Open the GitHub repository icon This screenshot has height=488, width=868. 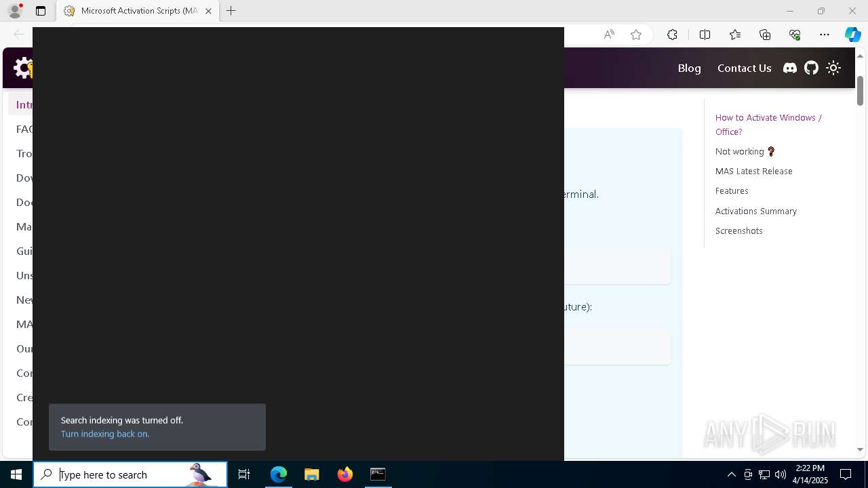(x=811, y=68)
